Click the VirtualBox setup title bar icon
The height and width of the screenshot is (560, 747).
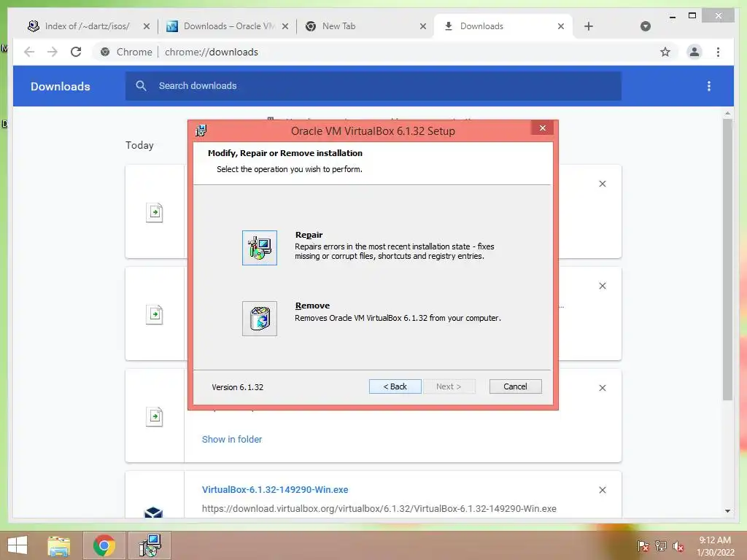[201, 131]
